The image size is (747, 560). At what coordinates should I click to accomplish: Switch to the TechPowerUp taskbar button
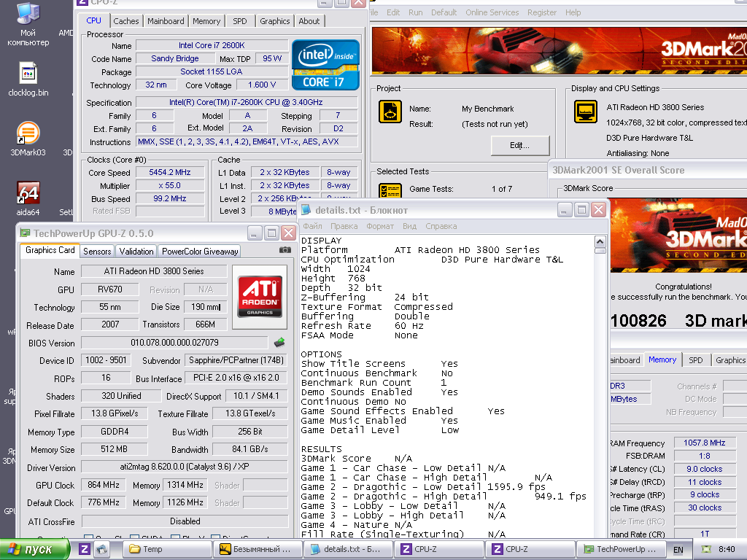click(x=622, y=549)
